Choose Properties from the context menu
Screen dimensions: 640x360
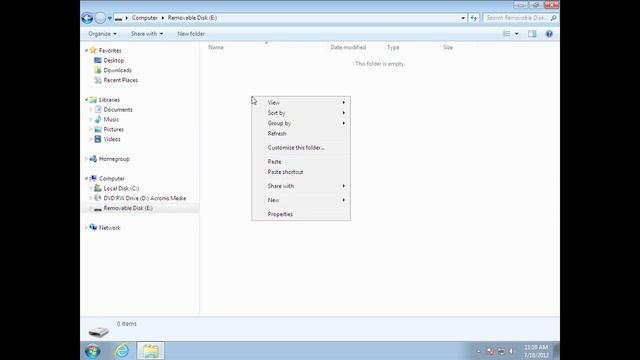click(301, 214)
